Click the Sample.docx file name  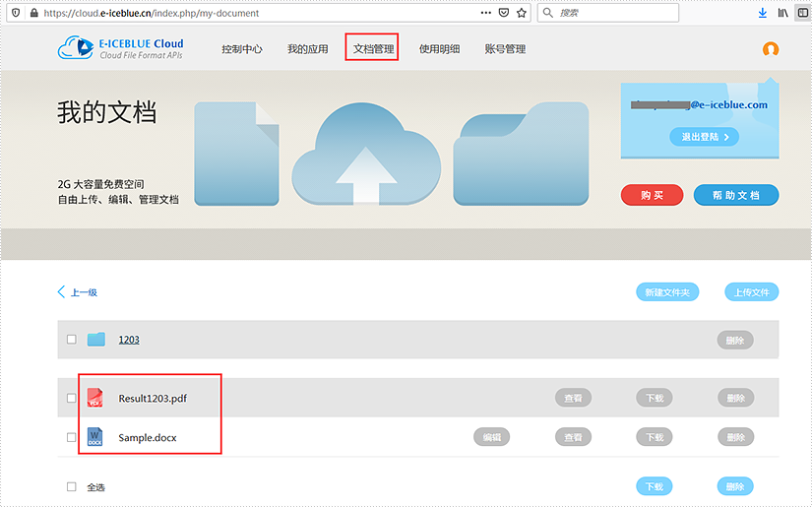pyautogui.click(x=148, y=438)
